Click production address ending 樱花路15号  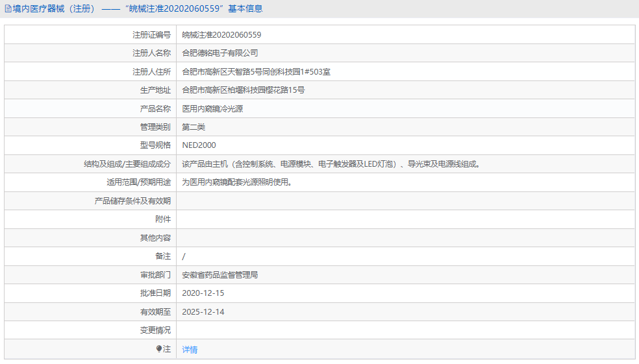[x=243, y=90]
